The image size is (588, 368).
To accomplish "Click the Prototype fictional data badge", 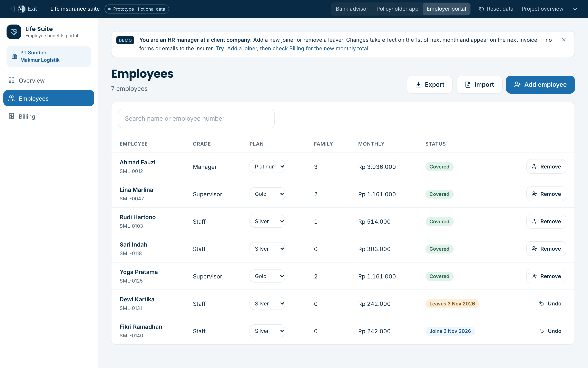I will pyautogui.click(x=137, y=9).
